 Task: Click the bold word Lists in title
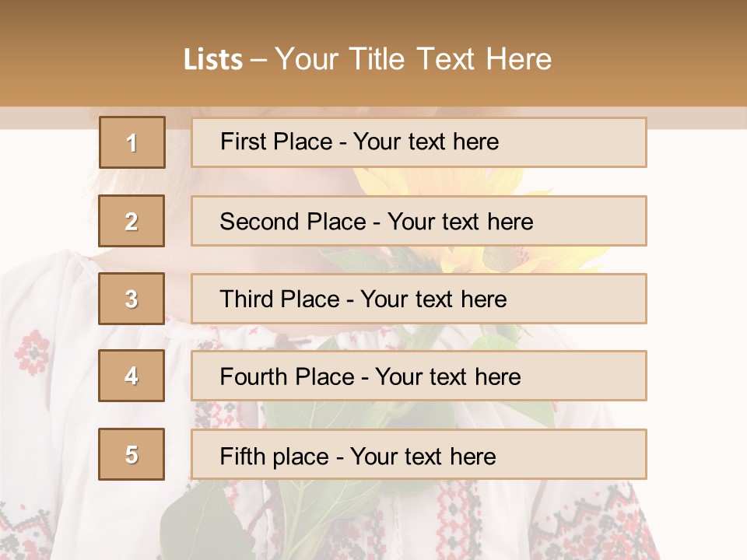click(212, 60)
